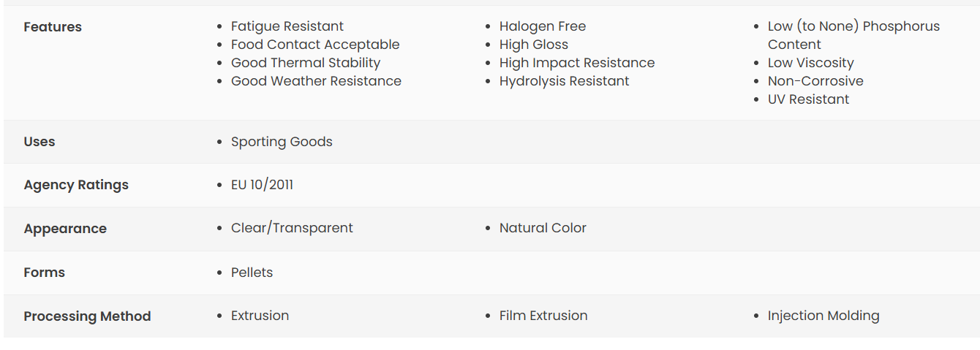Click Injection Molding processing method
Screen dimensions: 980x350
point(823,316)
